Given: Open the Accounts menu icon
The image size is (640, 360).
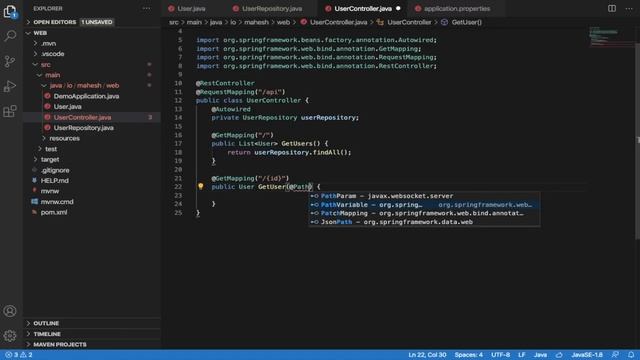Looking at the screenshot, I should click(x=10, y=311).
